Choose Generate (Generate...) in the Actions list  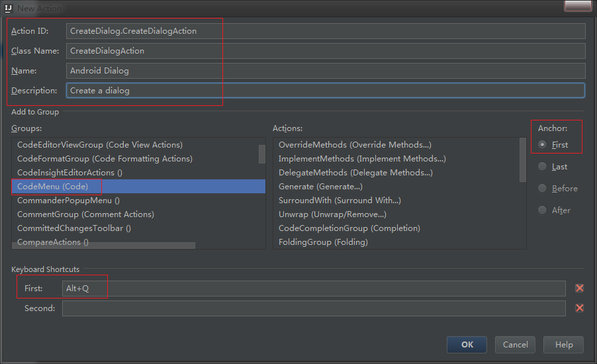(320, 187)
